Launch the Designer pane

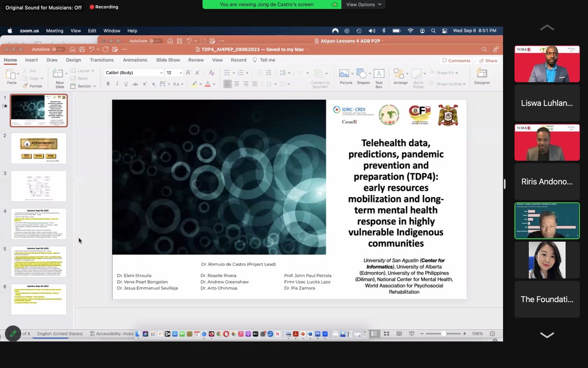pyautogui.click(x=482, y=75)
